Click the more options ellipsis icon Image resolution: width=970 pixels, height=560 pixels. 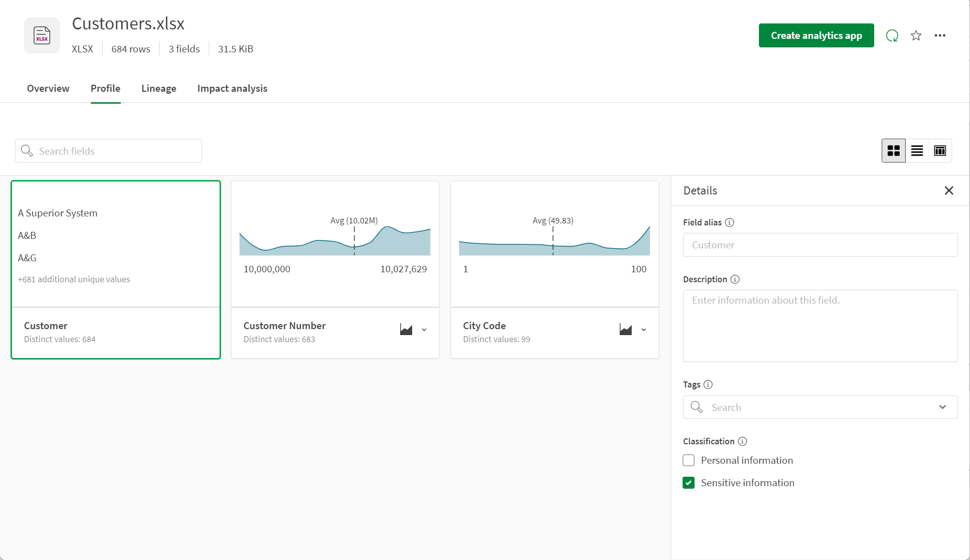tap(940, 35)
